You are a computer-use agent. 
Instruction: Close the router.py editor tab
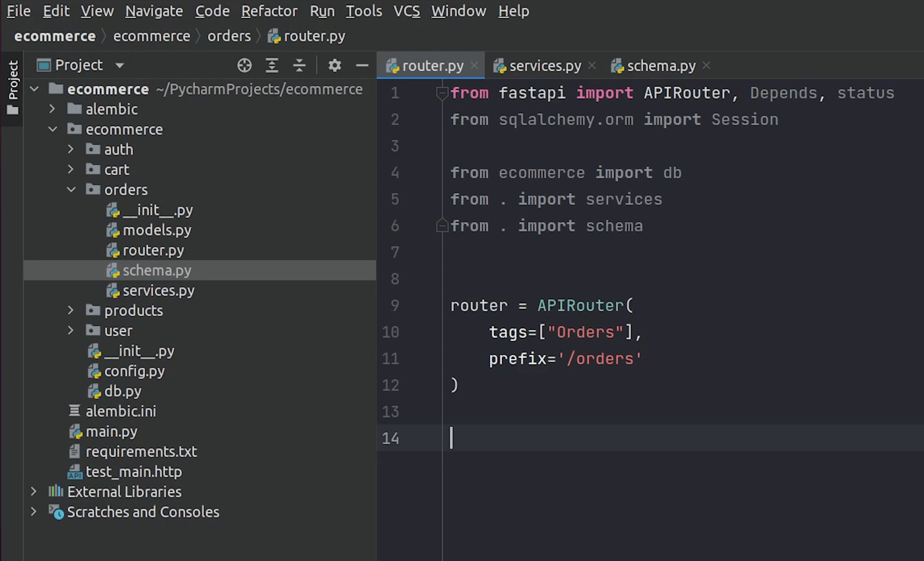[475, 65]
